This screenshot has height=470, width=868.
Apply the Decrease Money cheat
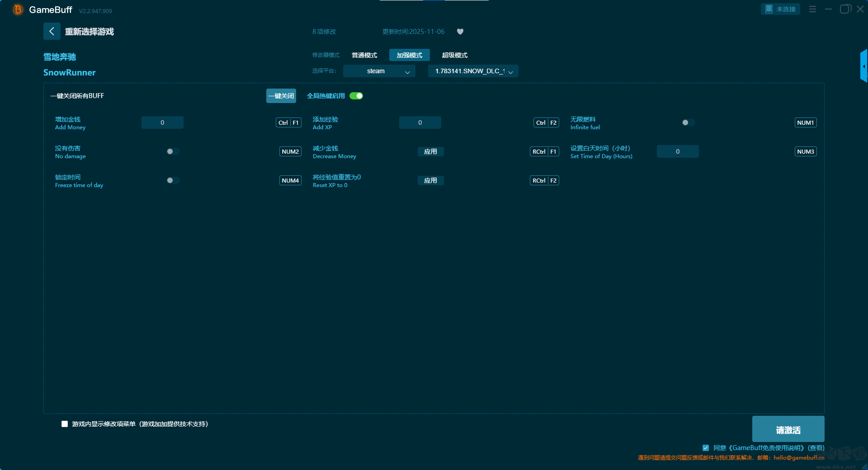coord(430,151)
